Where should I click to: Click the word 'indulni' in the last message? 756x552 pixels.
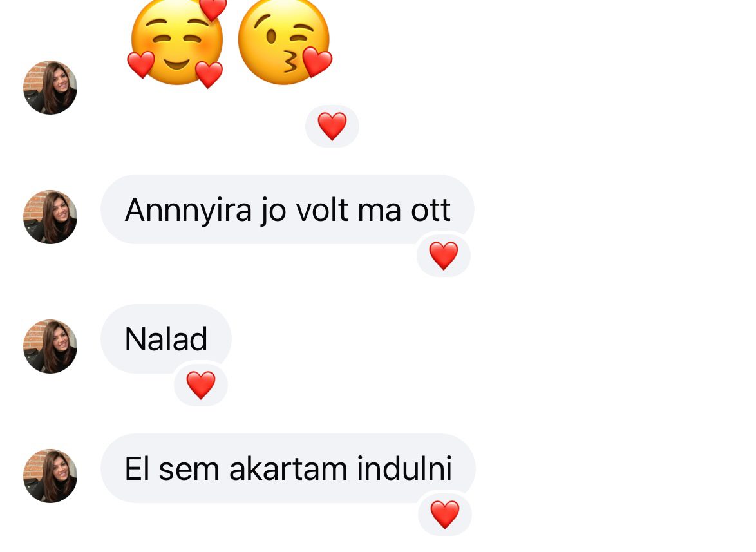[404, 469]
